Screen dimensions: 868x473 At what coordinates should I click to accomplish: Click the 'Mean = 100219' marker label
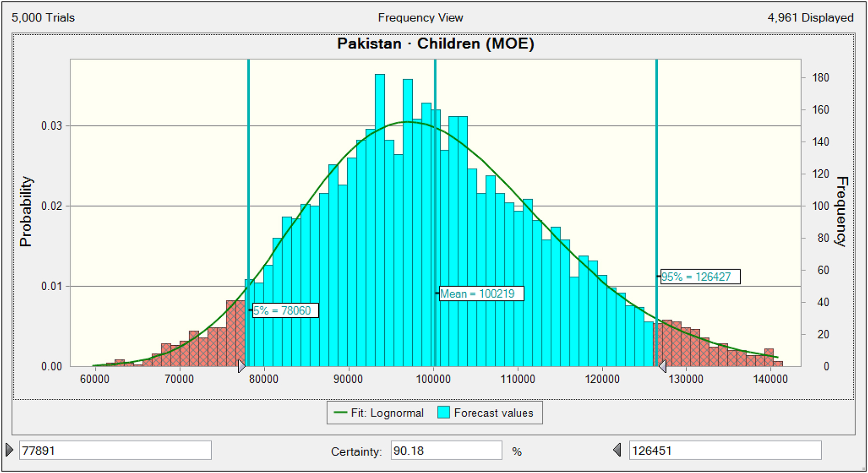coord(480,294)
